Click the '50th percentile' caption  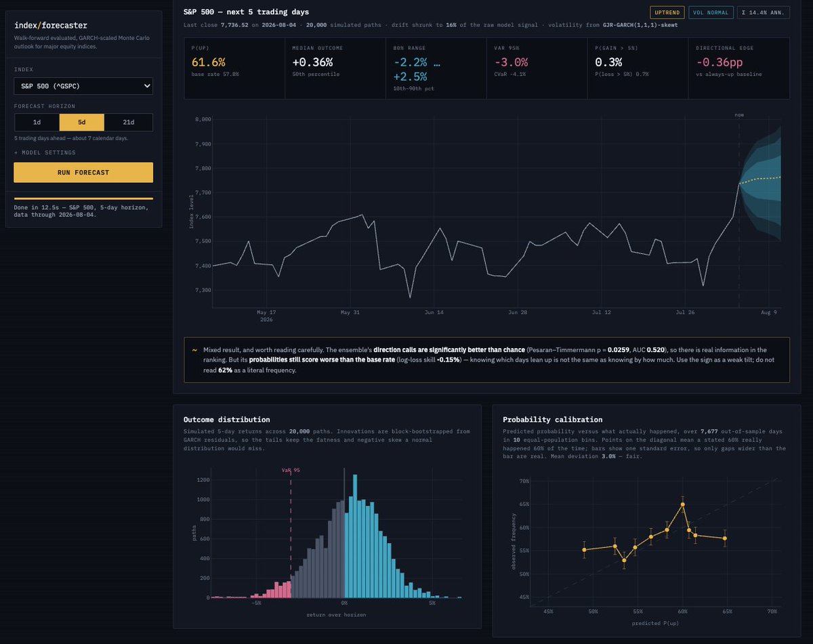316,74
